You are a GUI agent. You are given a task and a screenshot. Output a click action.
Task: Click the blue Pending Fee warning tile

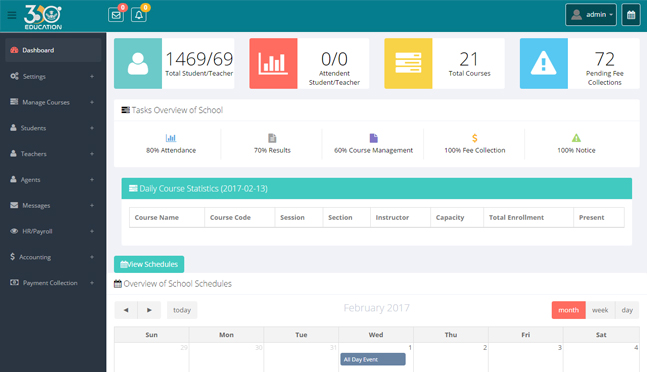[x=543, y=64]
